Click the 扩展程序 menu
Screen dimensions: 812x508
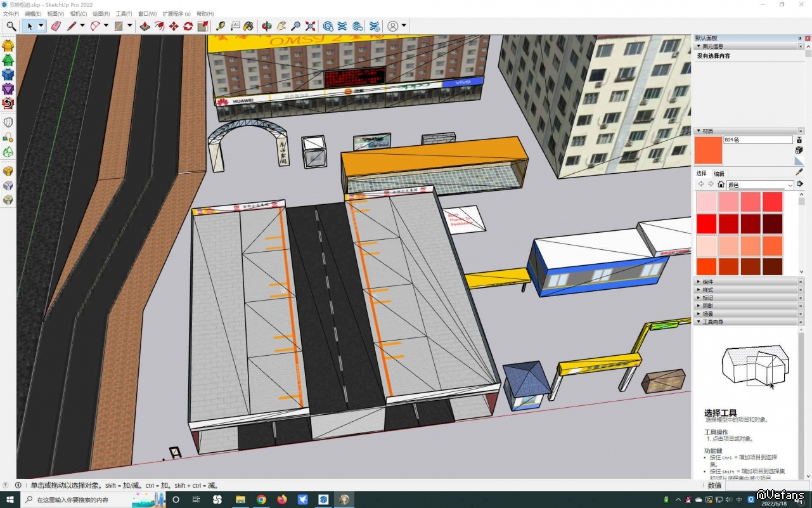coord(176,13)
